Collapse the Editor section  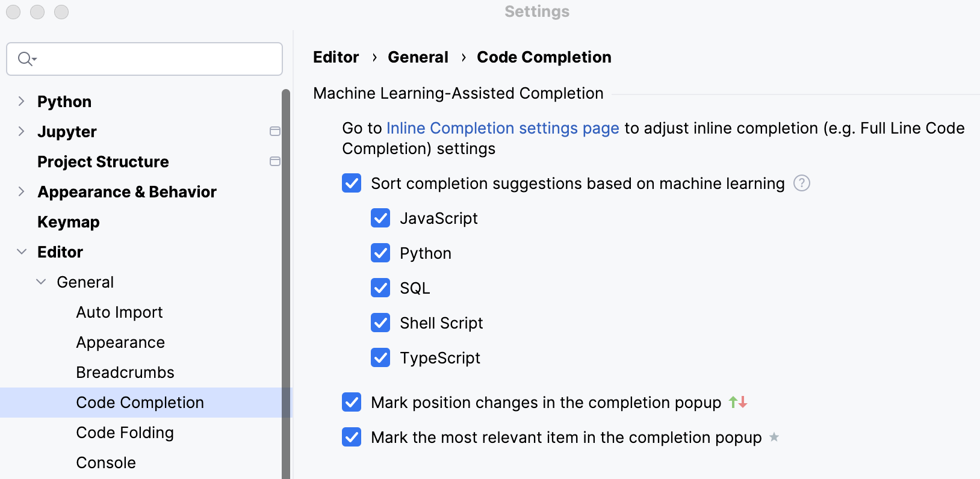(22, 252)
